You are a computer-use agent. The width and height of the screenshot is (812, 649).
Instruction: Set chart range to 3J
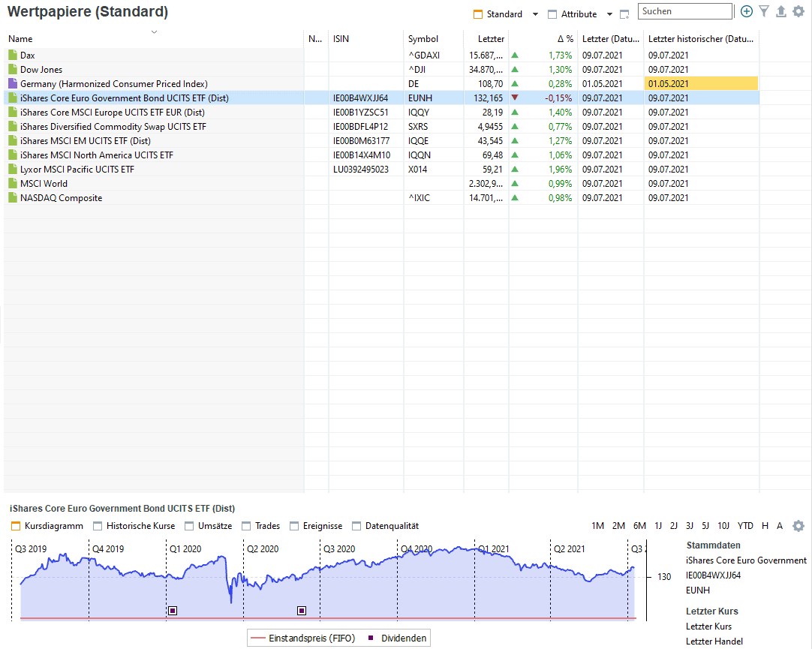pos(689,526)
